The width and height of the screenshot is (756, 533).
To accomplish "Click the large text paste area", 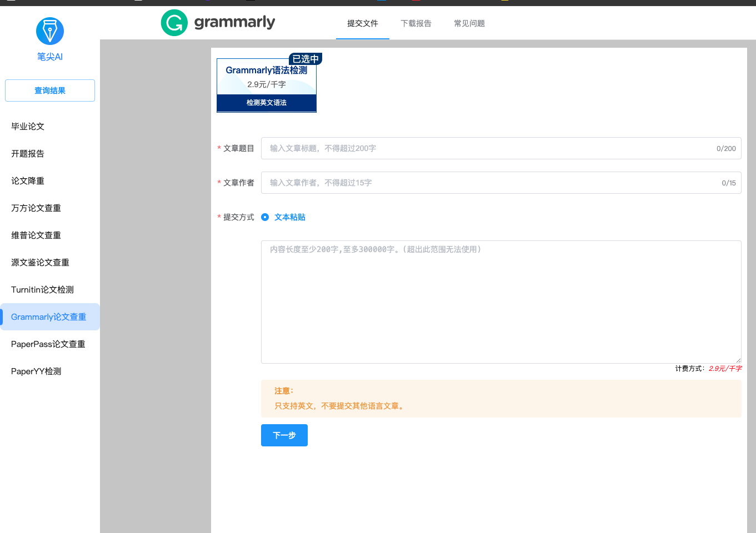I will point(500,301).
